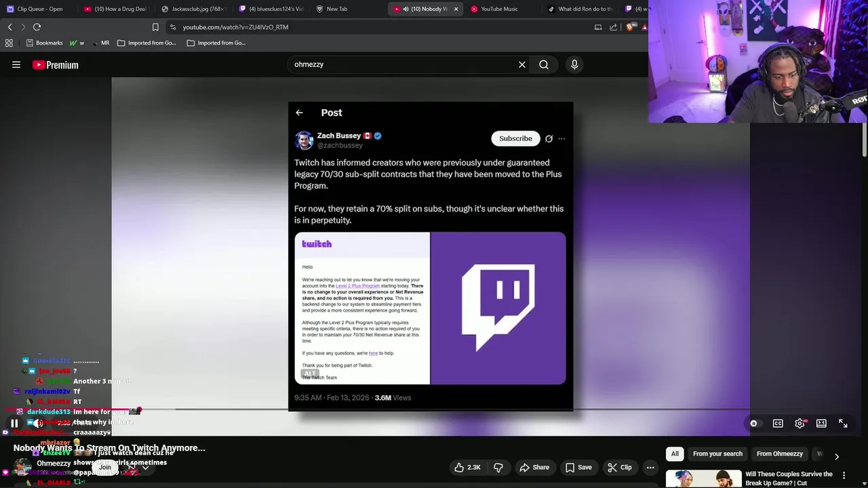Select the From Ohmeezzy chip

click(x=780, y=454)
